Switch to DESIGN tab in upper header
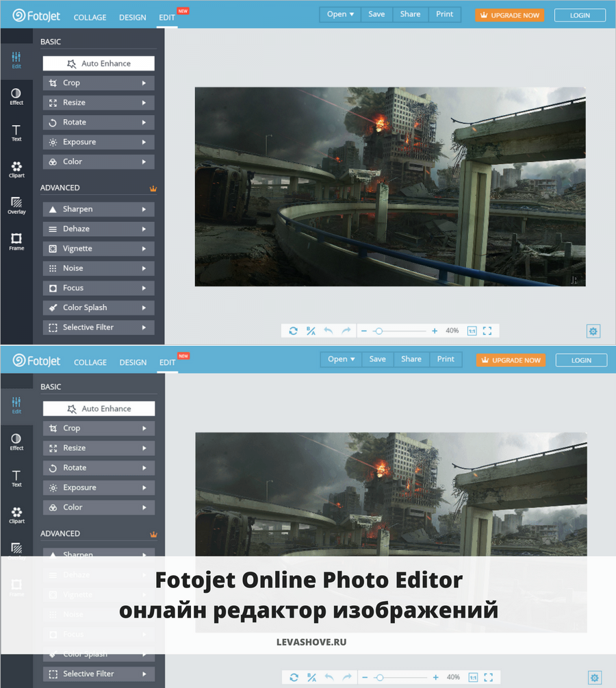The width and height of the screenshot is (616, 688). [133, 18]
